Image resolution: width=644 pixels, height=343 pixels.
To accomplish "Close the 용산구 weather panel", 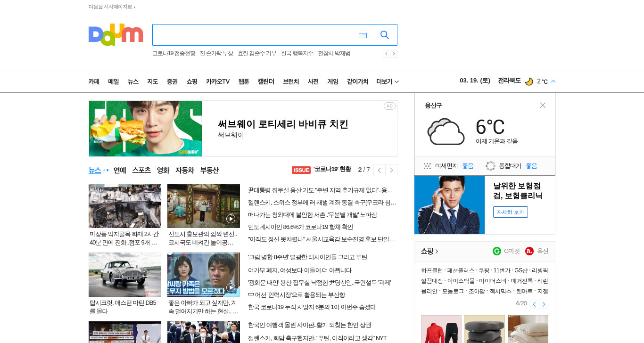I will pos(543,105).
